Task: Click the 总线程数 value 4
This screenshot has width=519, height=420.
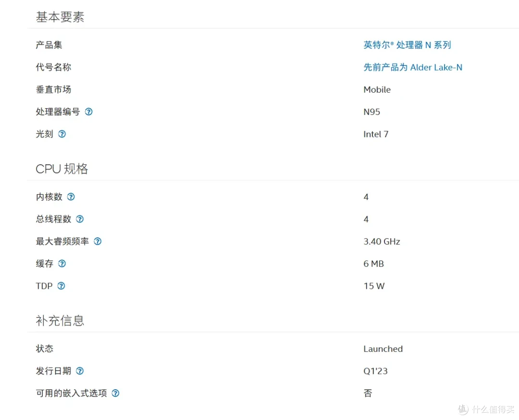Action: pos(366,219)
